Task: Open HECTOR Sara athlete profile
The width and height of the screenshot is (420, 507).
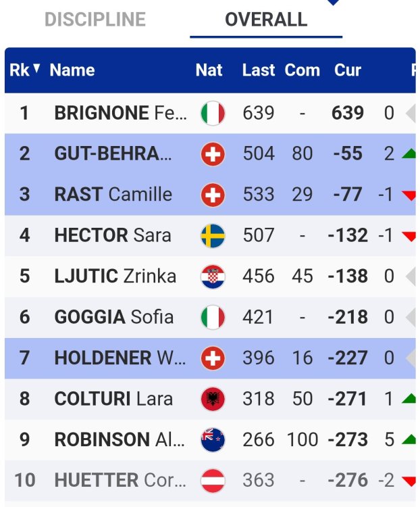Action: pyautogui.click(x=112, y=236)
